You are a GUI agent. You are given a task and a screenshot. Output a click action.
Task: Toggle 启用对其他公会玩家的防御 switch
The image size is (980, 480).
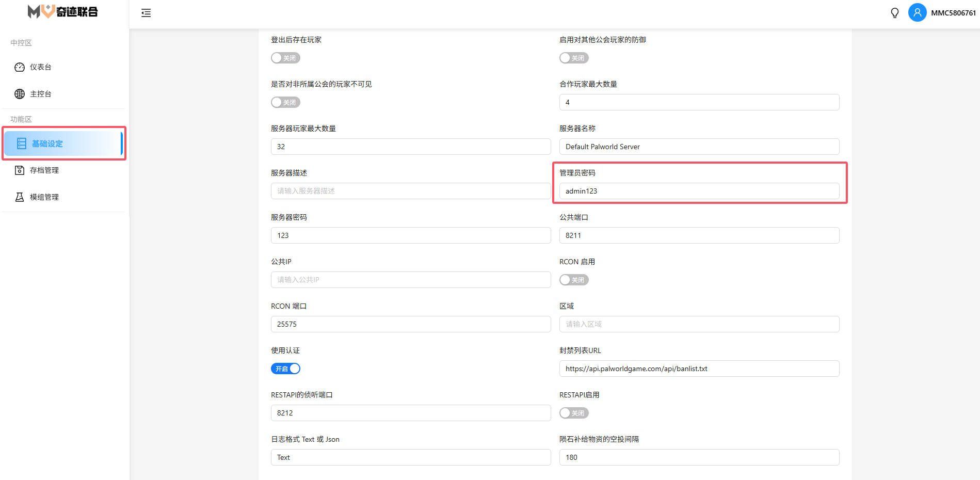[574, 58]
